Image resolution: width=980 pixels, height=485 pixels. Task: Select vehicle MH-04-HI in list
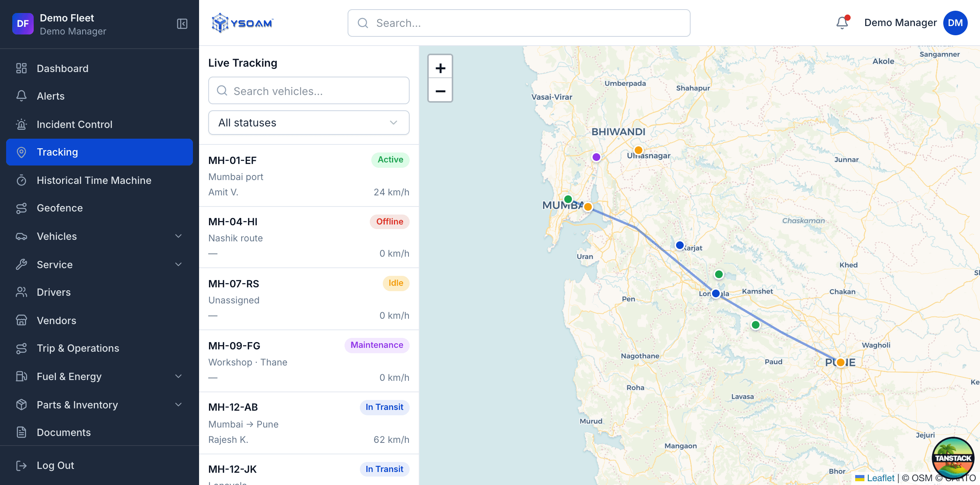point(309,238)
